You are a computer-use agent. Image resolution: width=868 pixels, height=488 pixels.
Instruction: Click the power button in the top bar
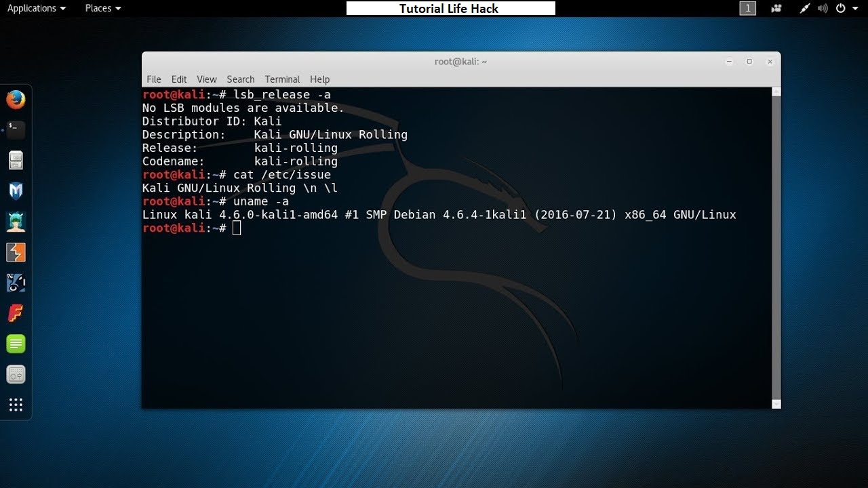tap(842, 8)
